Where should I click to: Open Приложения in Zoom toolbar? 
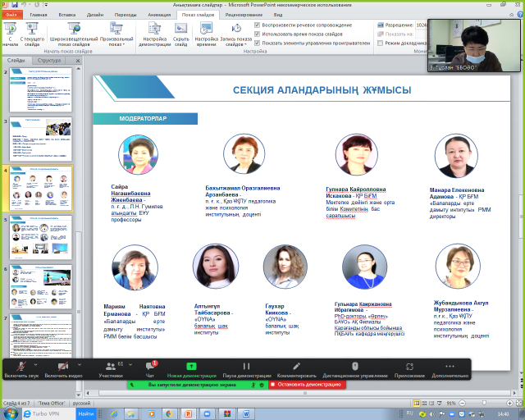pos(409,369)
